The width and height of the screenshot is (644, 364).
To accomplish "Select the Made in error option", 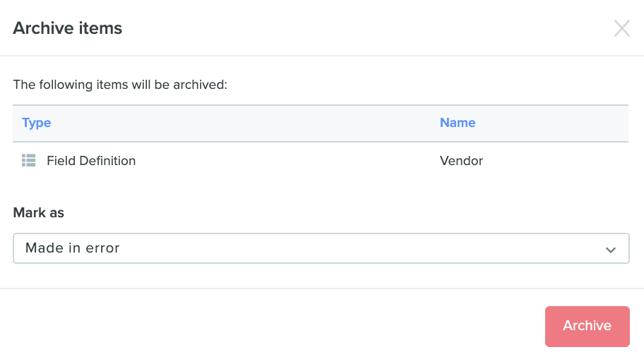I will 73,248.
